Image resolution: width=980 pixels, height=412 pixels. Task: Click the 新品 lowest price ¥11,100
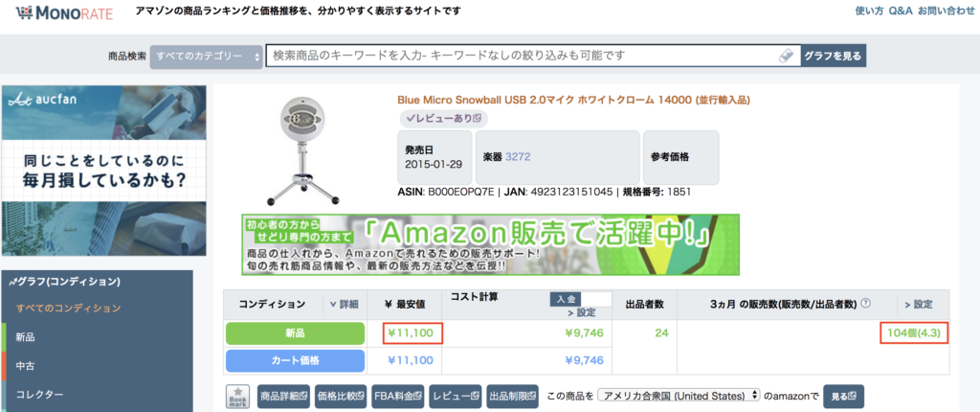[x=411, y=333]
